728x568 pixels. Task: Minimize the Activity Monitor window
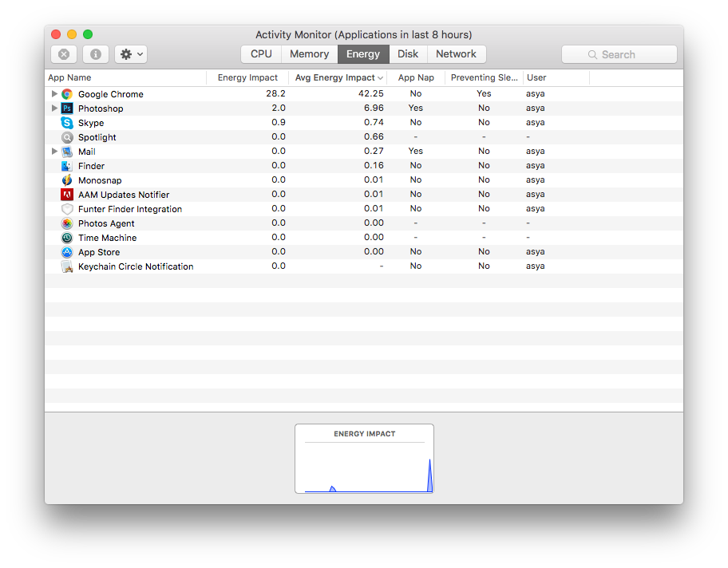tap(72, 34)
